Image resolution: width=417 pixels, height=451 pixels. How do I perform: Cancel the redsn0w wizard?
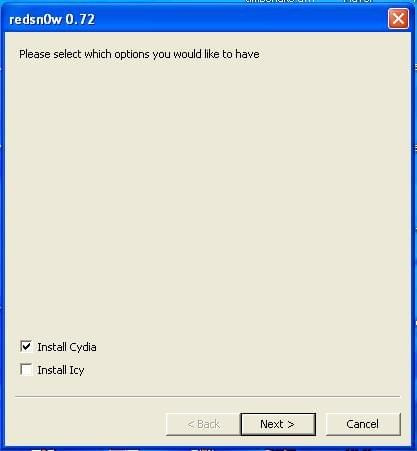(x=363, y=424)
